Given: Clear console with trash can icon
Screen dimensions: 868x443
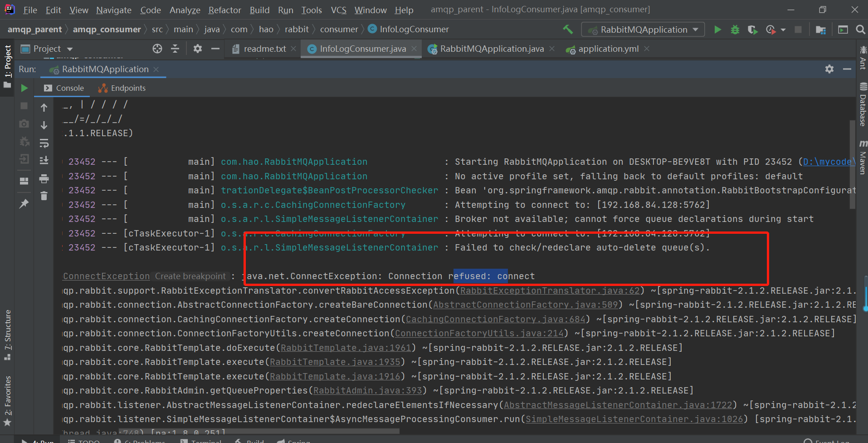Looking at the screenshot, I should [x=44, y=196].
